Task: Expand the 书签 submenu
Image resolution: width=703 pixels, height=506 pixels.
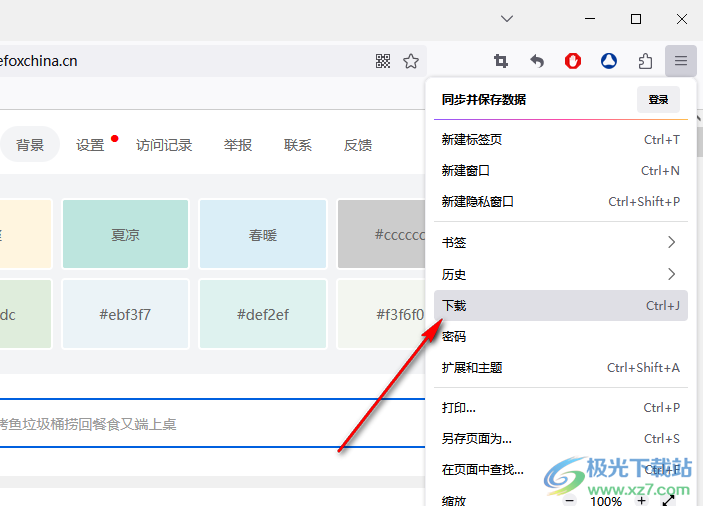Action: (560, 242)
